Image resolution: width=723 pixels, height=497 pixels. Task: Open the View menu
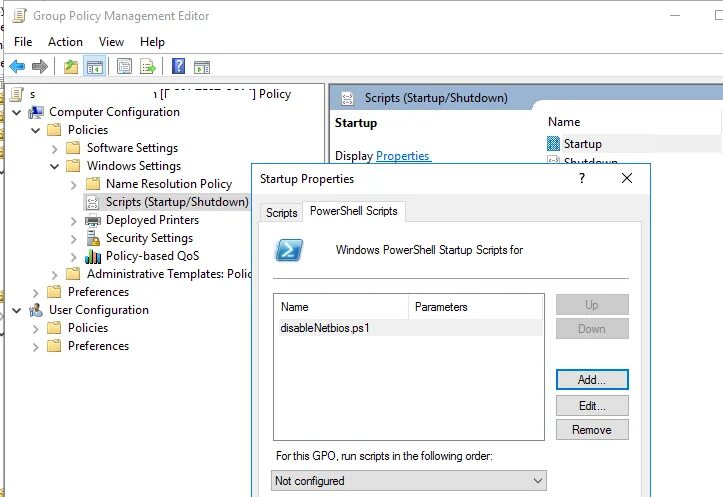(x=111, y=42)
